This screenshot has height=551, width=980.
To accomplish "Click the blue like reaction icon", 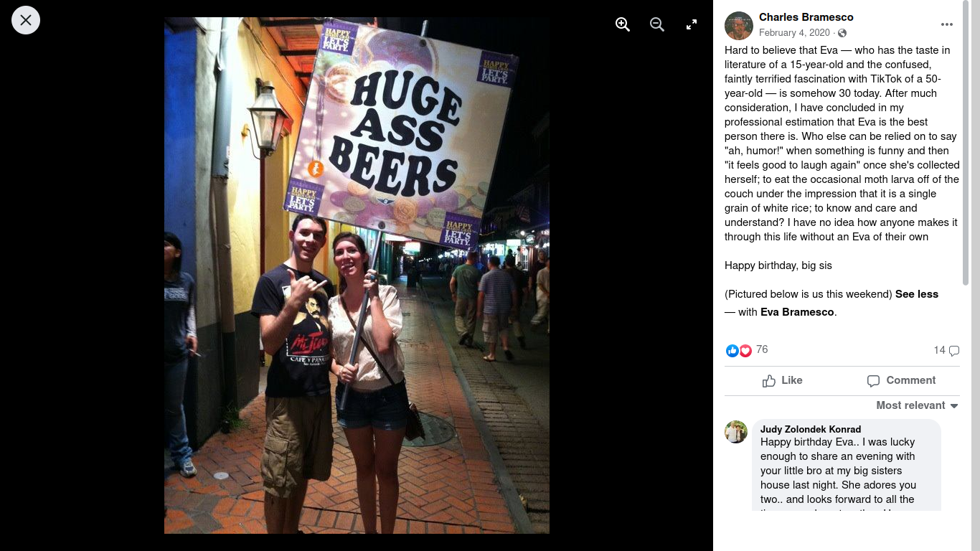I will click(x=732, y=351).
